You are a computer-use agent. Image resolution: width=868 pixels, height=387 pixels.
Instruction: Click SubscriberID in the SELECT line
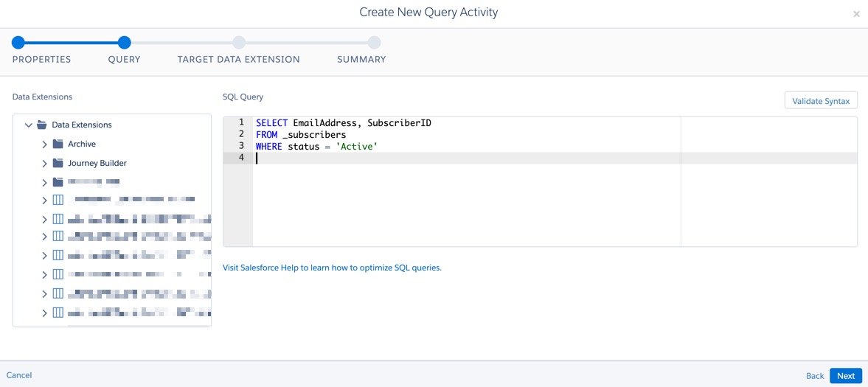tap(399, 123)
